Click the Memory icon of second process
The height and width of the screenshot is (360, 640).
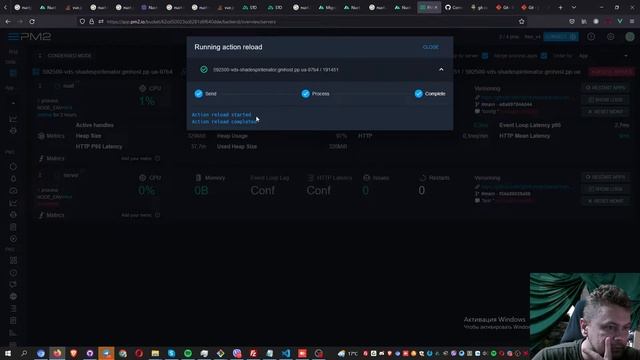pyautogui.click(x=198, y=178)
